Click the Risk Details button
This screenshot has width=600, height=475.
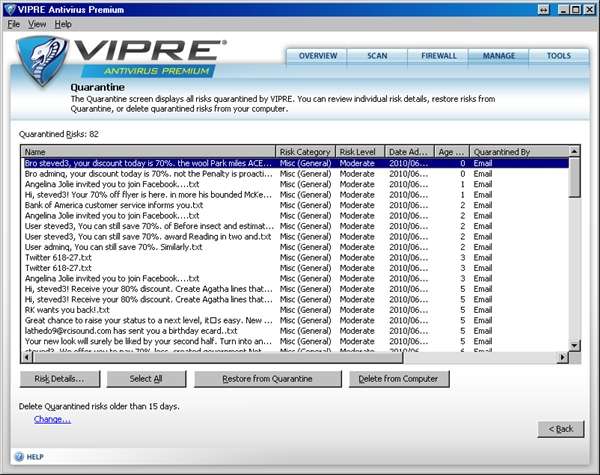tap(60, 379)
